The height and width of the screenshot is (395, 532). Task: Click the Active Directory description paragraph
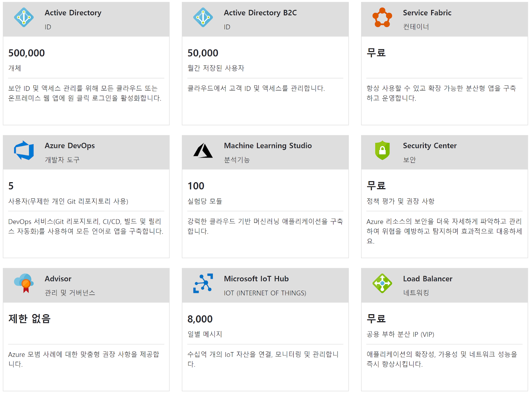(85, 93)
